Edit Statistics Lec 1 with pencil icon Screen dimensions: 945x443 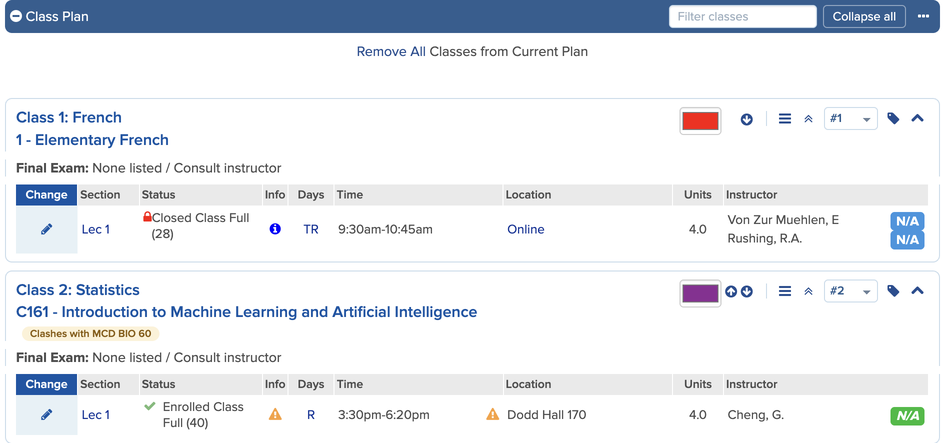46,415
